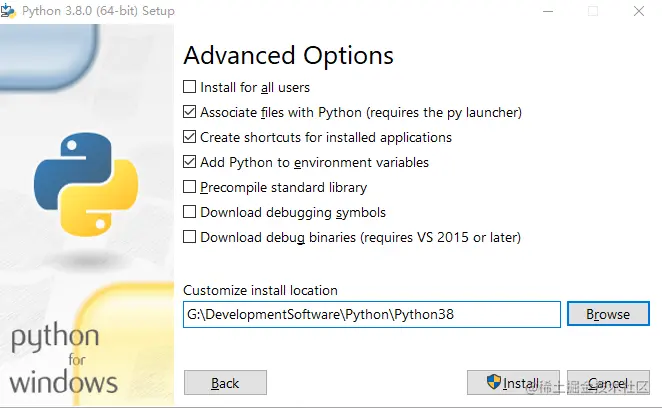Click the Python logo image

click(86, 184)
